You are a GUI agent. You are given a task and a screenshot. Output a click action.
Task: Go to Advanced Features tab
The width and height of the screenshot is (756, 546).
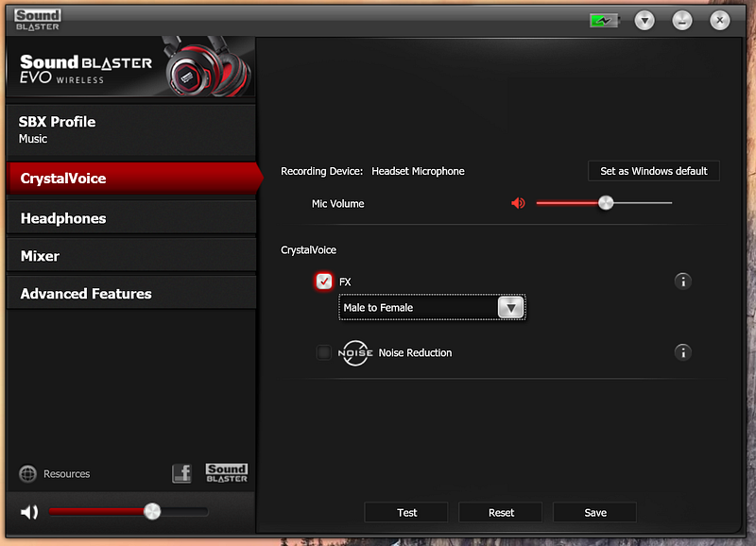(131, 294)
